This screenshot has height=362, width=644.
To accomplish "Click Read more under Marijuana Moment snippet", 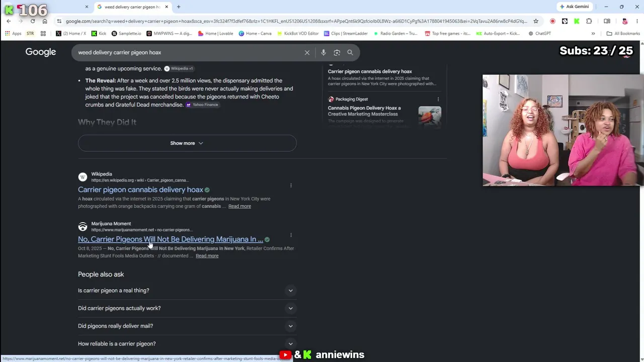I will click(207, 256).
